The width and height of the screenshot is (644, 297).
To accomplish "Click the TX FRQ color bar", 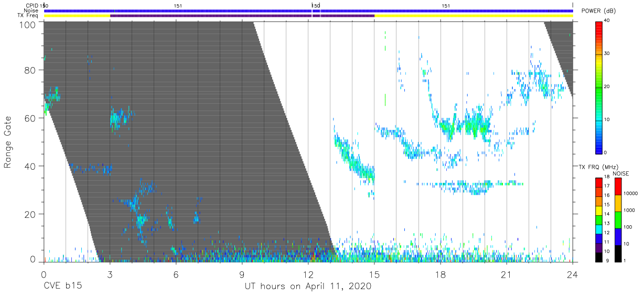I will [x=598, y=219].
